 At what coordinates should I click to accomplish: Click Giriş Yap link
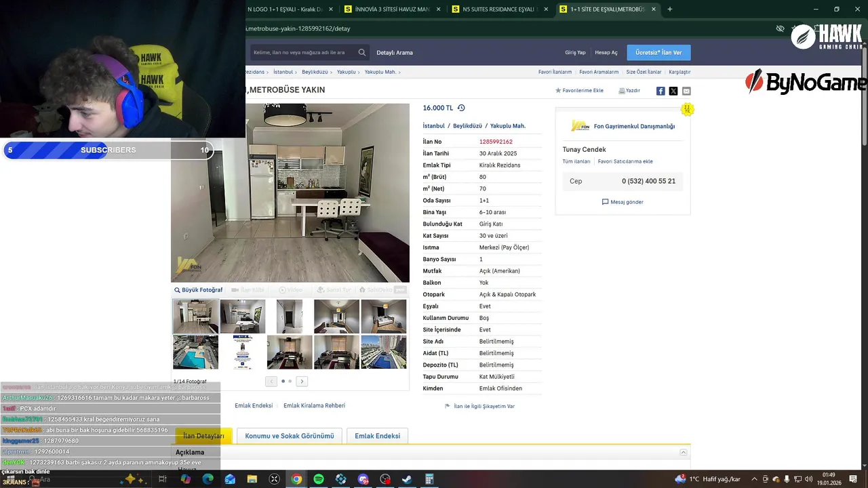[x=575, y=52]
